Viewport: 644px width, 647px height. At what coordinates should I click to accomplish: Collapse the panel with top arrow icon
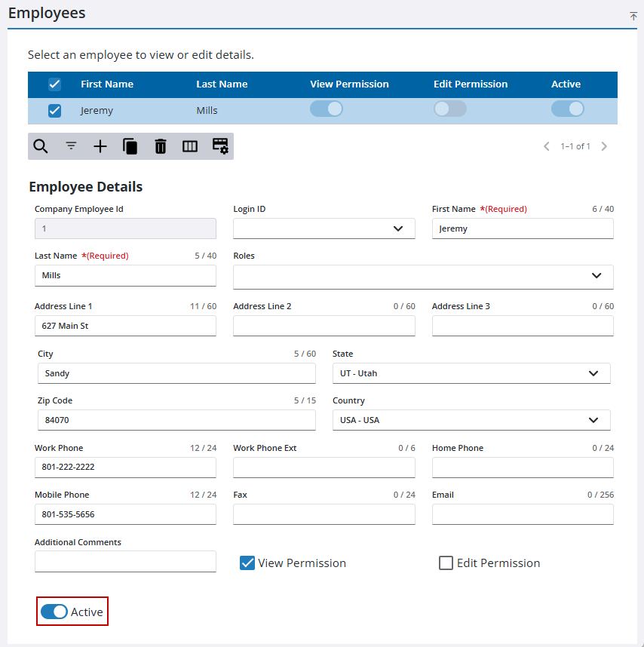pos(633,16)
